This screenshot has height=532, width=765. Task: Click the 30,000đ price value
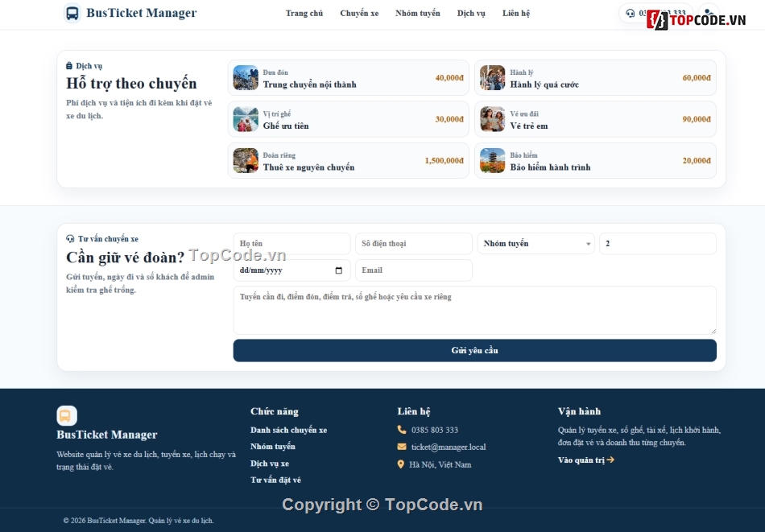[x=449, y=119]
